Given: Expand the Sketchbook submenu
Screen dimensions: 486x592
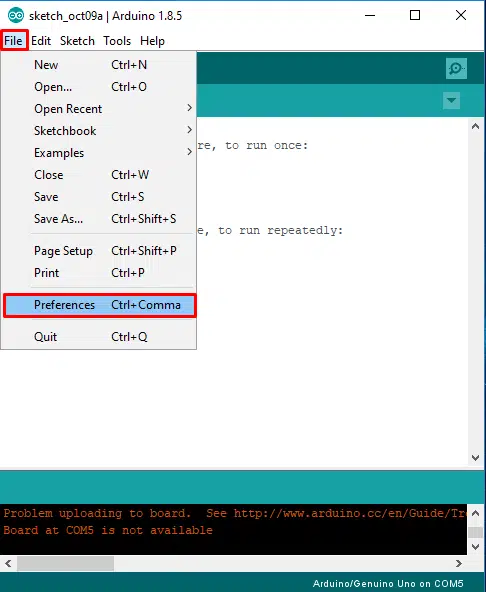Looking at the screenshot, I should pyautogui.click(x=99, y=131).
